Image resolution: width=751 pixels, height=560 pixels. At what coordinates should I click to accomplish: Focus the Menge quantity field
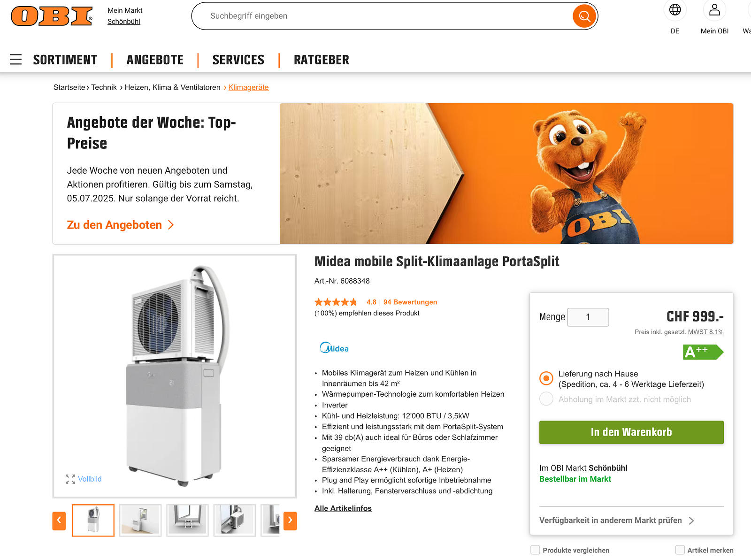[588, 317]
